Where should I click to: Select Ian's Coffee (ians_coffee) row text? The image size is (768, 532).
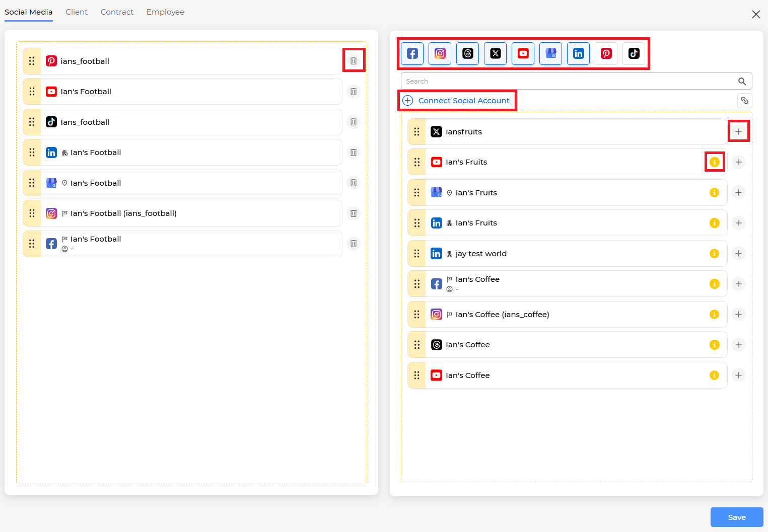point(502,315)
